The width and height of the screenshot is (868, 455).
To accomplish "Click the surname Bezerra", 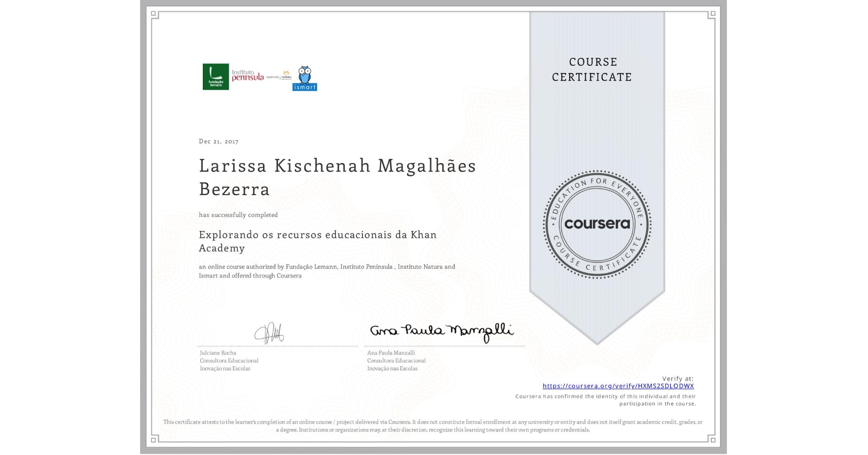I will tap(234, 189).
